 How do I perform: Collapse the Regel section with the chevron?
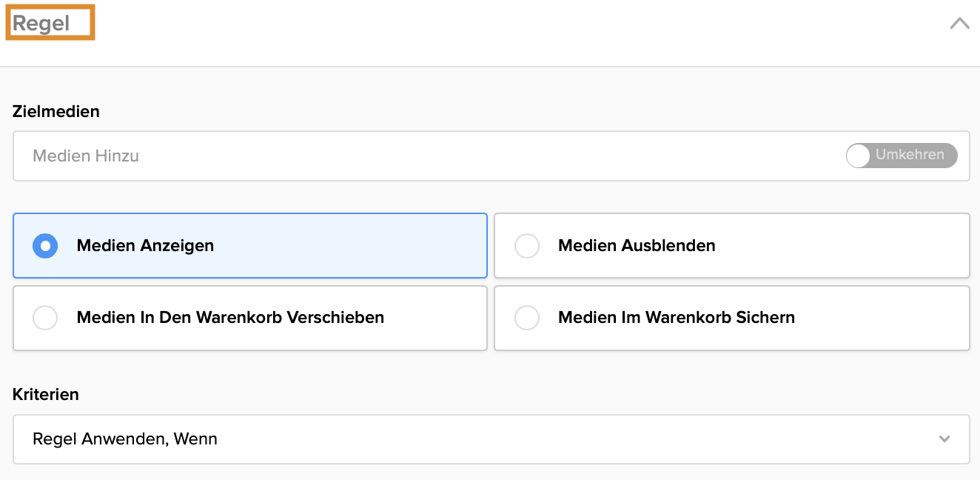[959, 24]
